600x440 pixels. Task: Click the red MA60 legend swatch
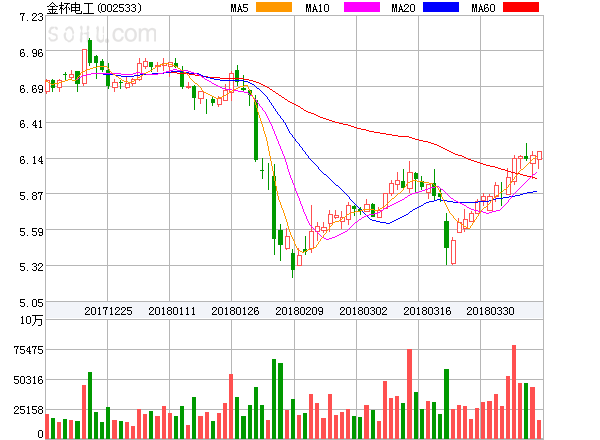click(x=521, y=7)
